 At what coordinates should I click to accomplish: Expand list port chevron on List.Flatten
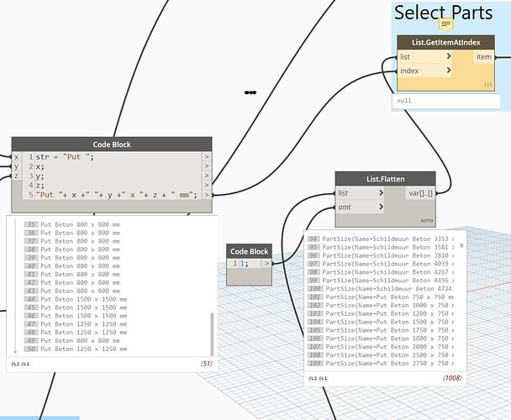point(381,193)
